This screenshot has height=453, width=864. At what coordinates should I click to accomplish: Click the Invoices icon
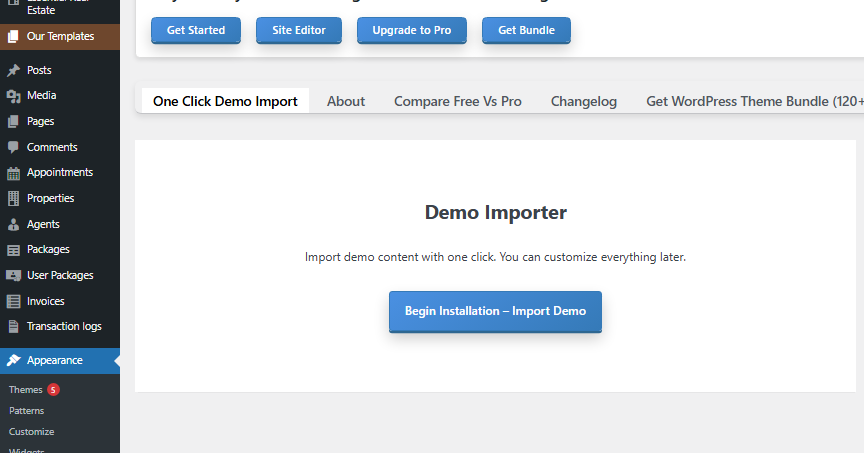click(x=13, y=301)
